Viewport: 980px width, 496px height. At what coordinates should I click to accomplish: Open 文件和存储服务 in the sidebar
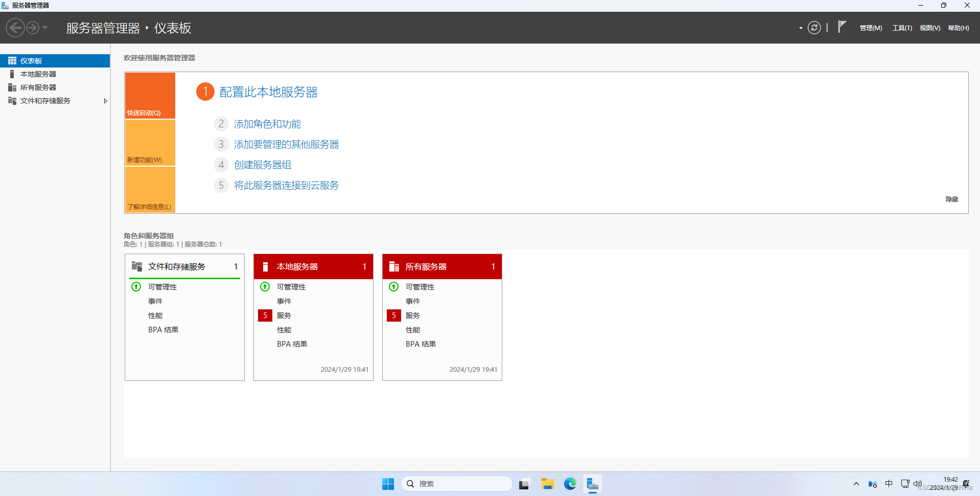click(46, 101)
